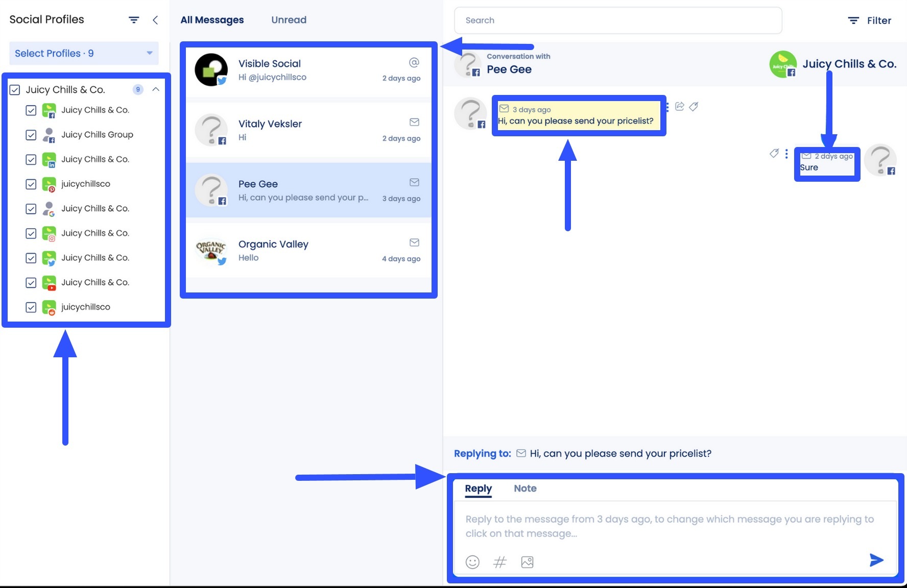The height and width of the screenshot is (588, 907).
Task: Switch to the Unread messages tab
Action: [289, 20]
